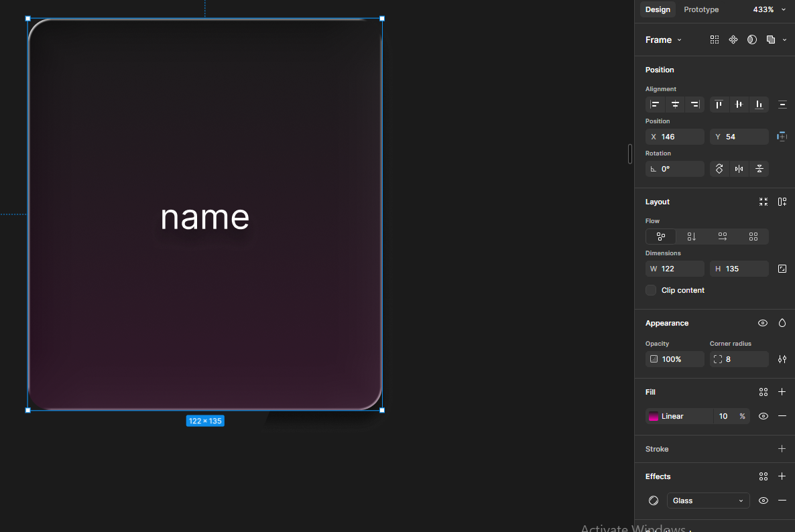Flip horizontal icon
Screen dimensions: 795x532
click(739, 169)
